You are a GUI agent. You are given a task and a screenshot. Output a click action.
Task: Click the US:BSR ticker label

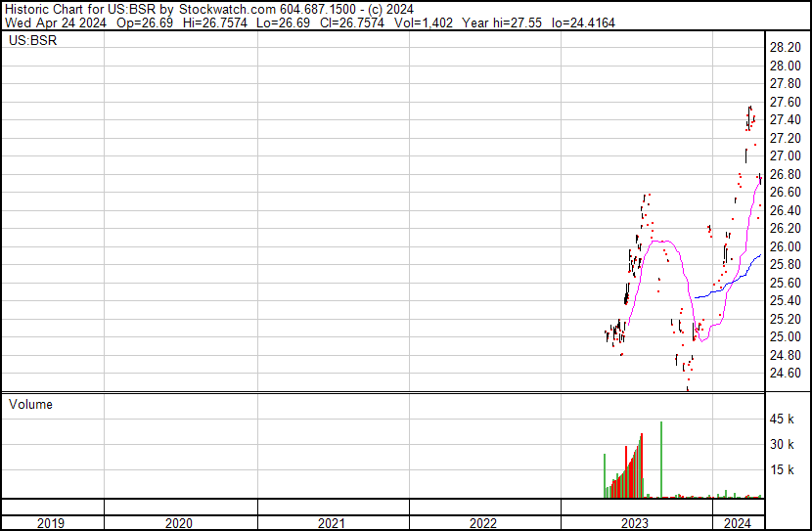click(x=32, y=40)
